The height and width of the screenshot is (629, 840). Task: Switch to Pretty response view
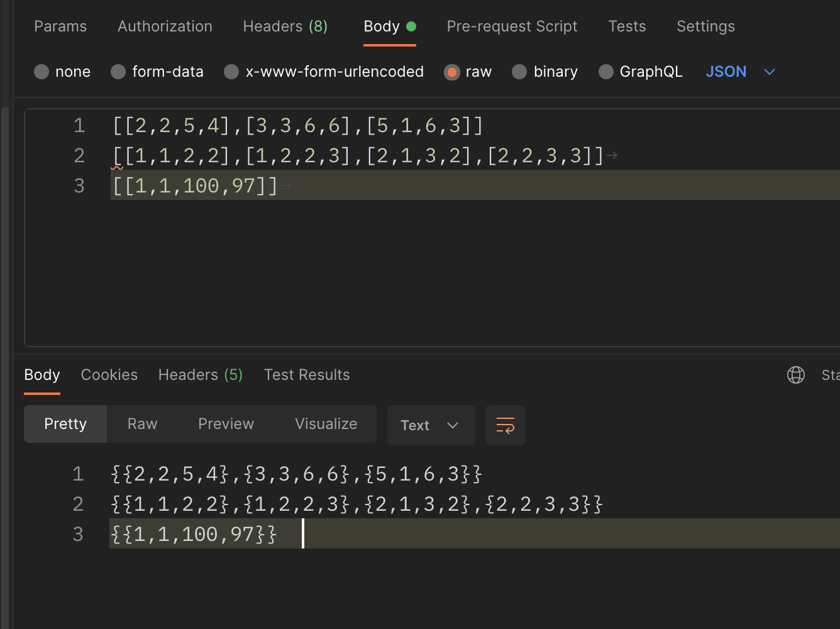point(65,424)
